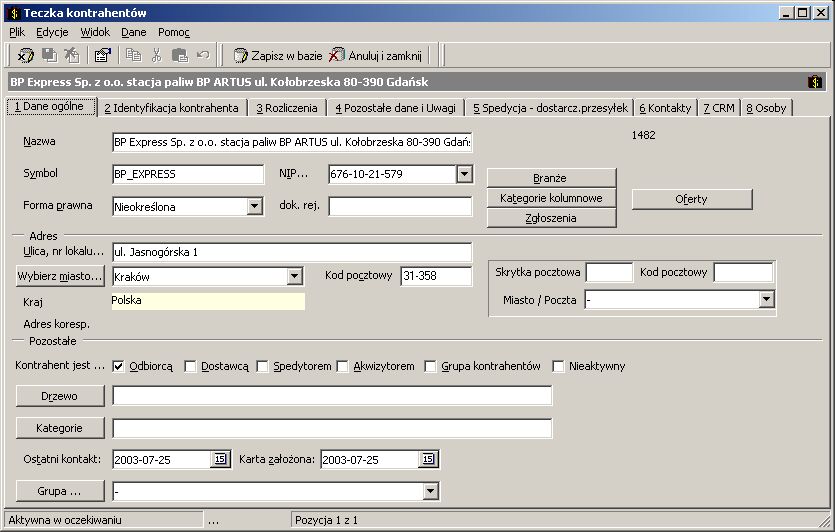Expand the Grupa dropdown list
This screenshot has width=835, height=532.
tap(431, 491)
